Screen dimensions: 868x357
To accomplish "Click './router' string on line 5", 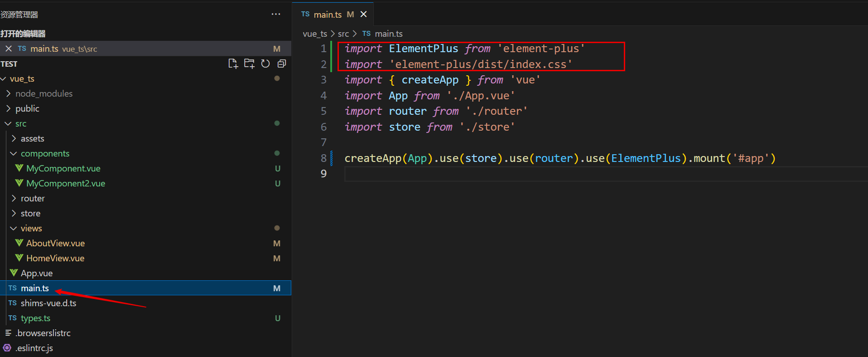I will [x=497, y=111].
